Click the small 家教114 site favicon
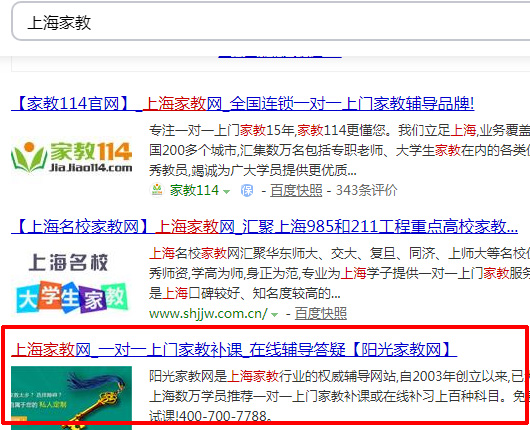 pos(156,190)
